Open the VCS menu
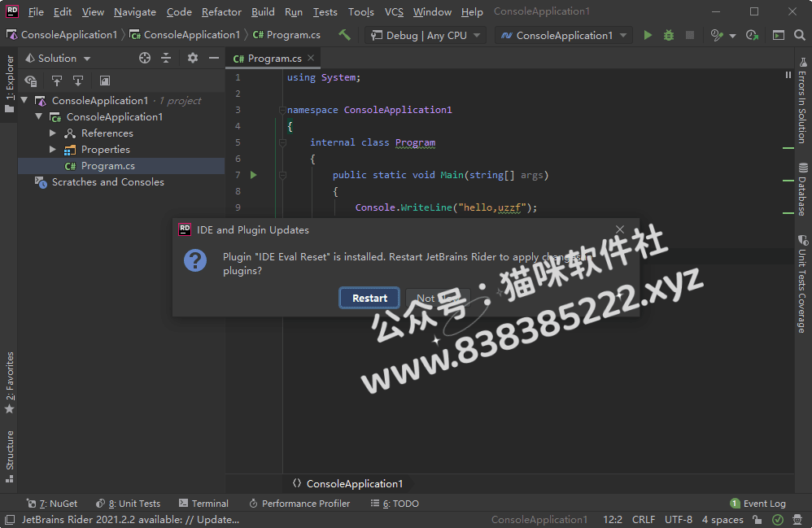Viewport: 812px width, 528px height. tap(394, 11)
